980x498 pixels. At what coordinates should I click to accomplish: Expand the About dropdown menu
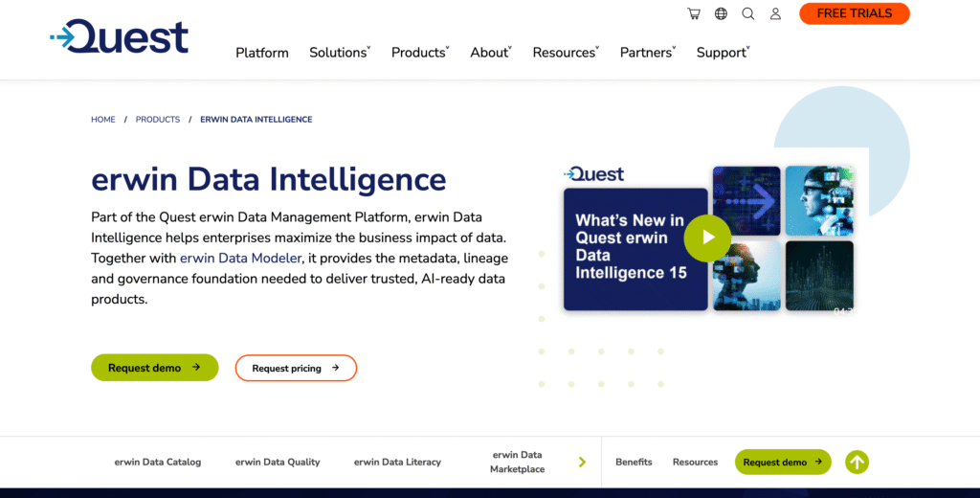[x=491, y=54]
